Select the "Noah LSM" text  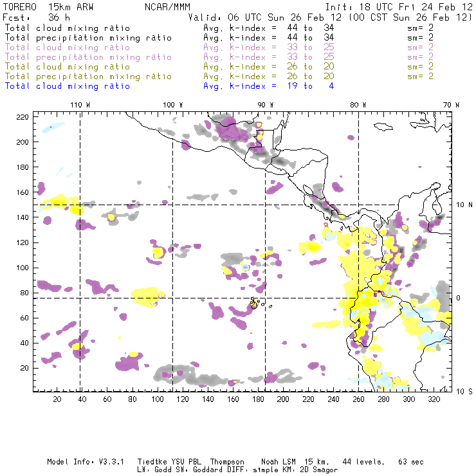(x=279, y=462)
